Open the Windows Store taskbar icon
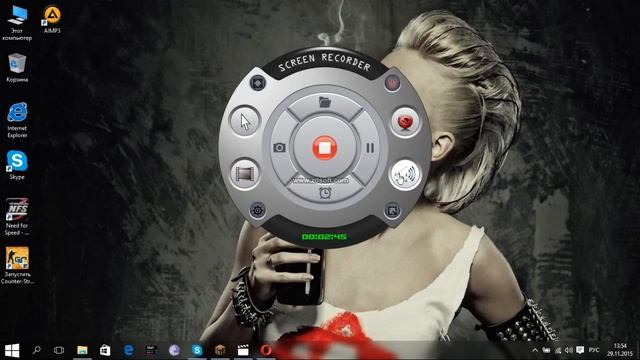 pyautogui.click(x=105, y=350)
